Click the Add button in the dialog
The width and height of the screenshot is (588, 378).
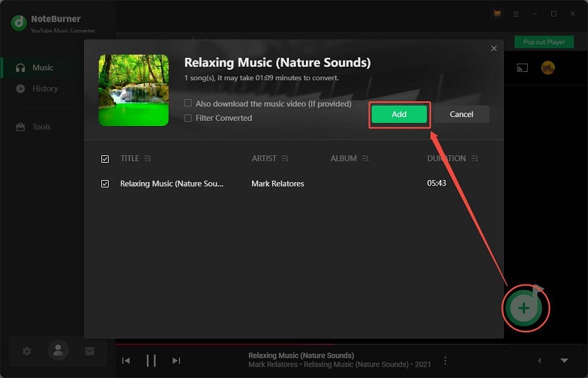tap(399, 114)
